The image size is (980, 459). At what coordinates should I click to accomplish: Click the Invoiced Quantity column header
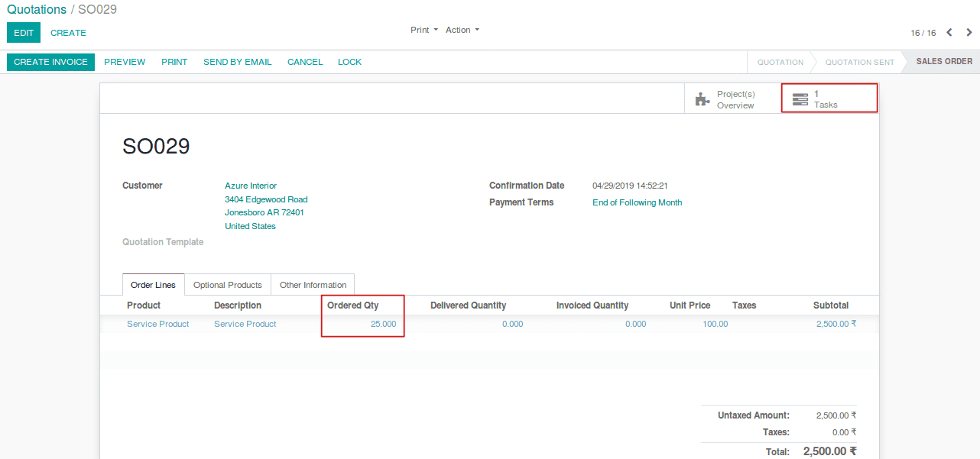point(592,305)
